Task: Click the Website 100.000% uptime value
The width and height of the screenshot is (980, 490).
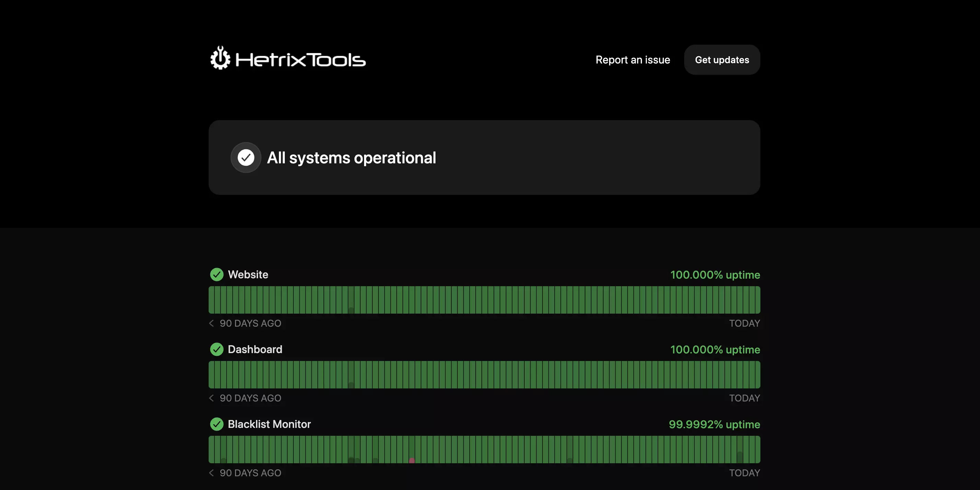Action: [715, 275]
